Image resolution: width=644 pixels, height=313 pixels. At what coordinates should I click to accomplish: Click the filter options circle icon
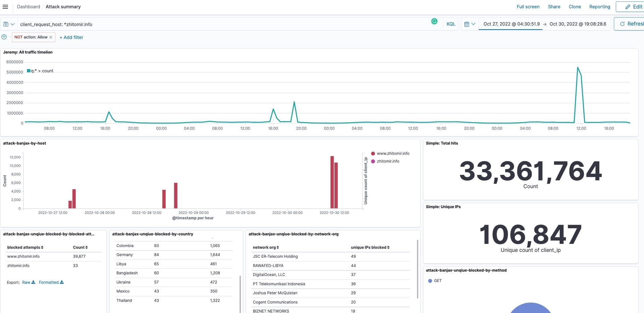point(4,37)
